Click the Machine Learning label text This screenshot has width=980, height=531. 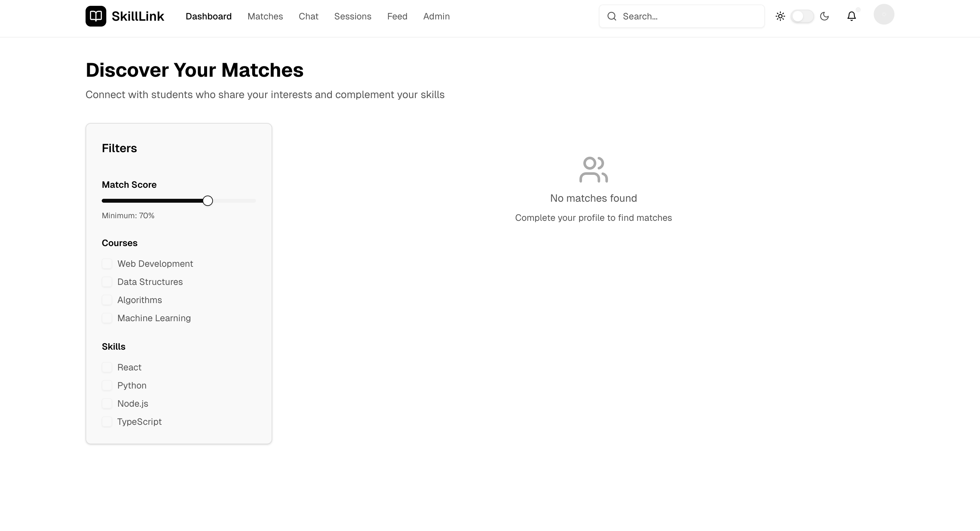154,318
